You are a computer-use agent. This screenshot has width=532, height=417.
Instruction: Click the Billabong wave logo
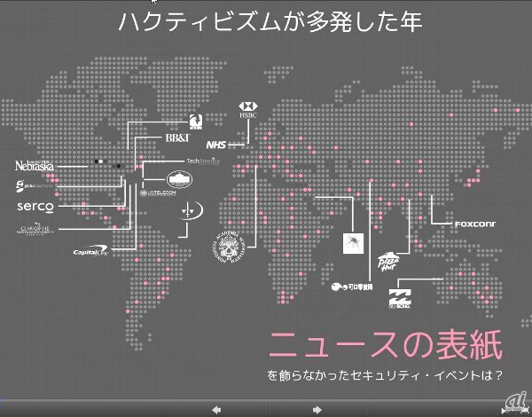pos(399,299)
